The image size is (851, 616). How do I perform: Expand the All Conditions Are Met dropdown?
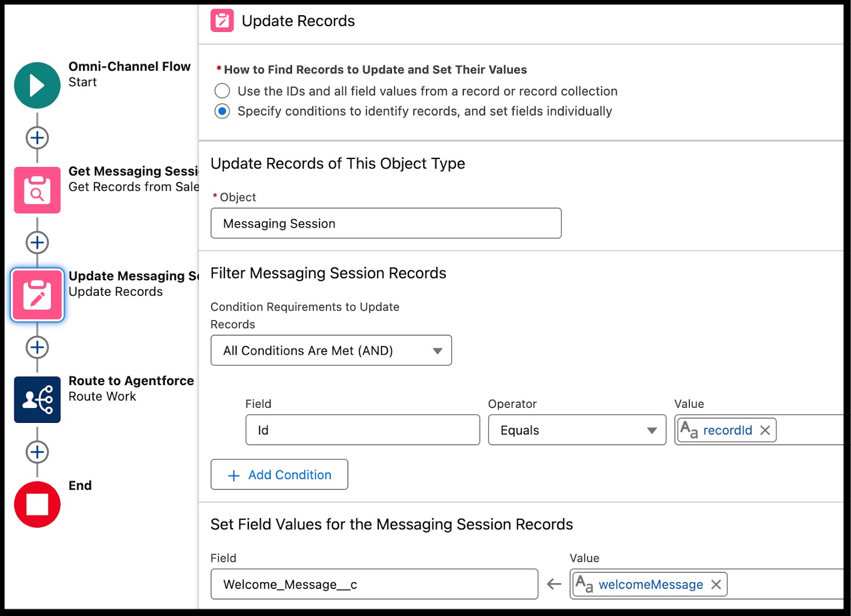(331, 351)
